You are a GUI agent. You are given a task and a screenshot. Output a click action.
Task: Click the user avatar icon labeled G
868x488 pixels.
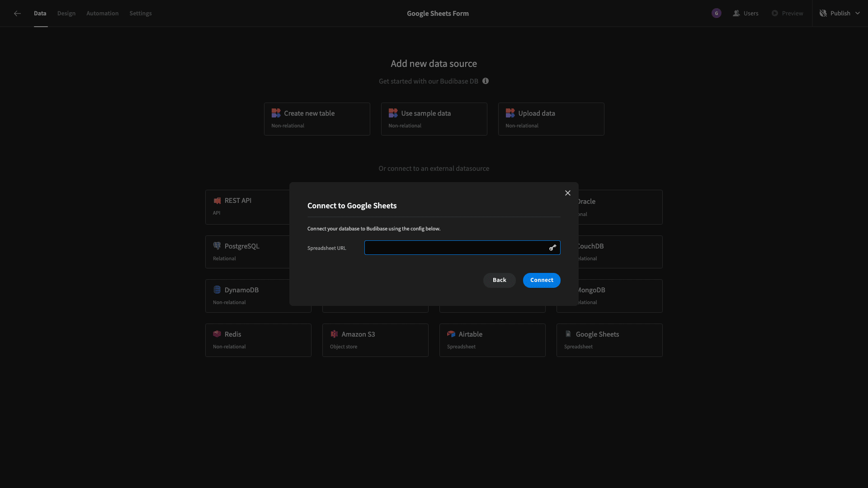[717, 14]
